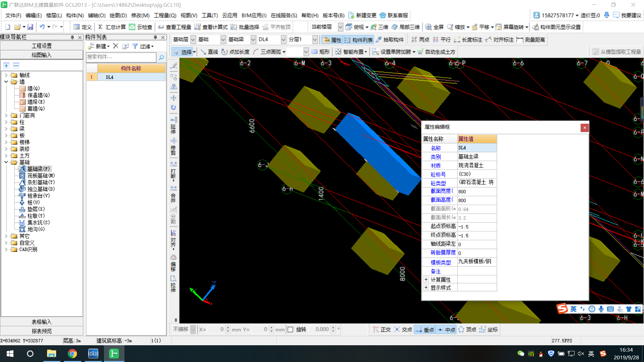Switch to 三维 3D view
Image resolution: width=644 pixels, height=362 pixels.
pyautogui.click(x=379, y=27)
